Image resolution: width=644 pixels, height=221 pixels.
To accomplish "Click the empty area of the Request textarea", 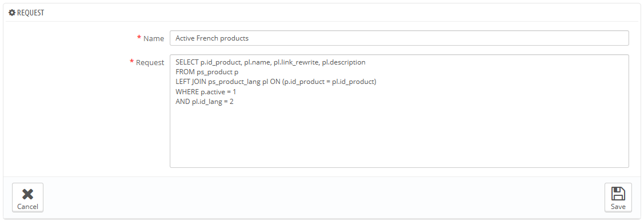I will 399,135.
